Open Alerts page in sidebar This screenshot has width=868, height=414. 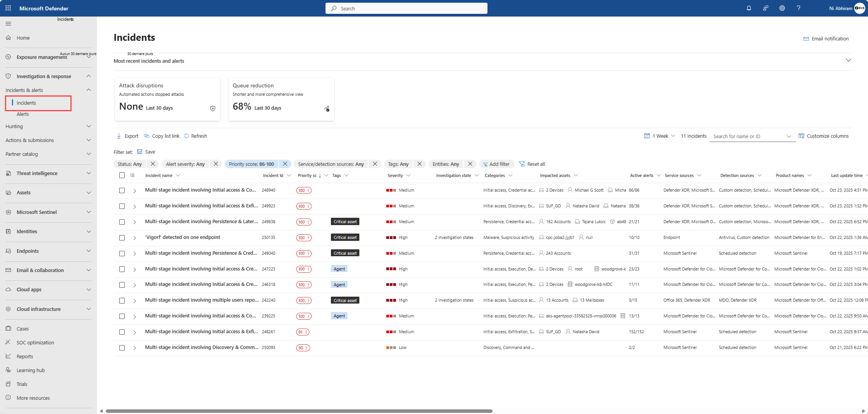click(23, 114)
